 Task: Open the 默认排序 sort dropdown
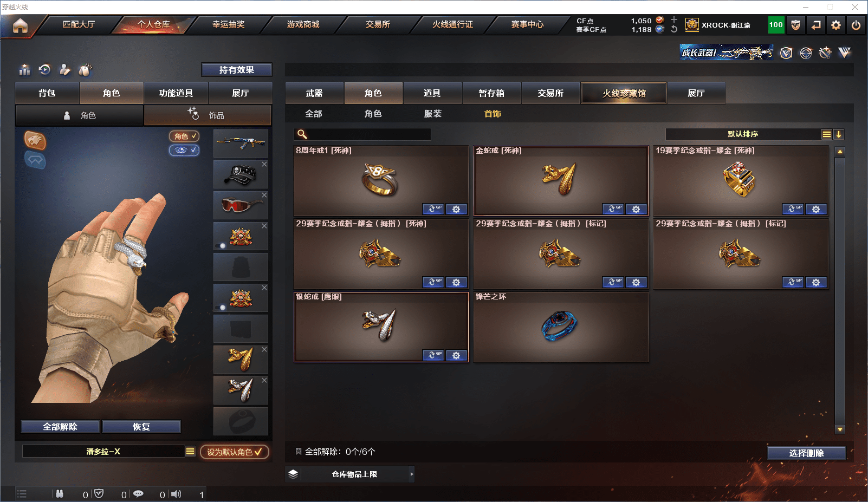743,134
